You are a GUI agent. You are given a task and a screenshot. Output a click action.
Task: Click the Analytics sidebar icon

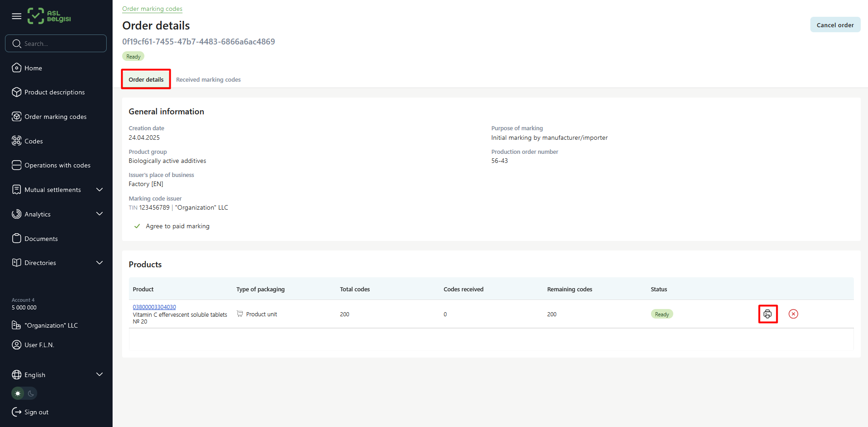coord(17,214)
